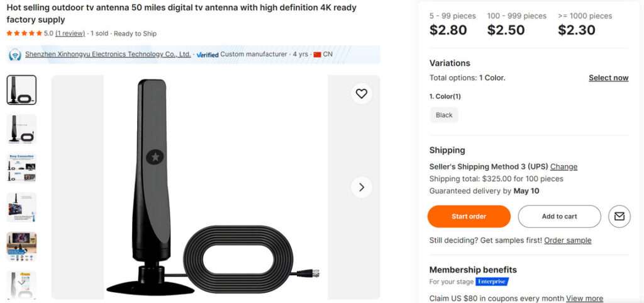The height and width of the screenshot is (303, 644).
Task: Click the Verified badge icon
Action: (207, 55)
